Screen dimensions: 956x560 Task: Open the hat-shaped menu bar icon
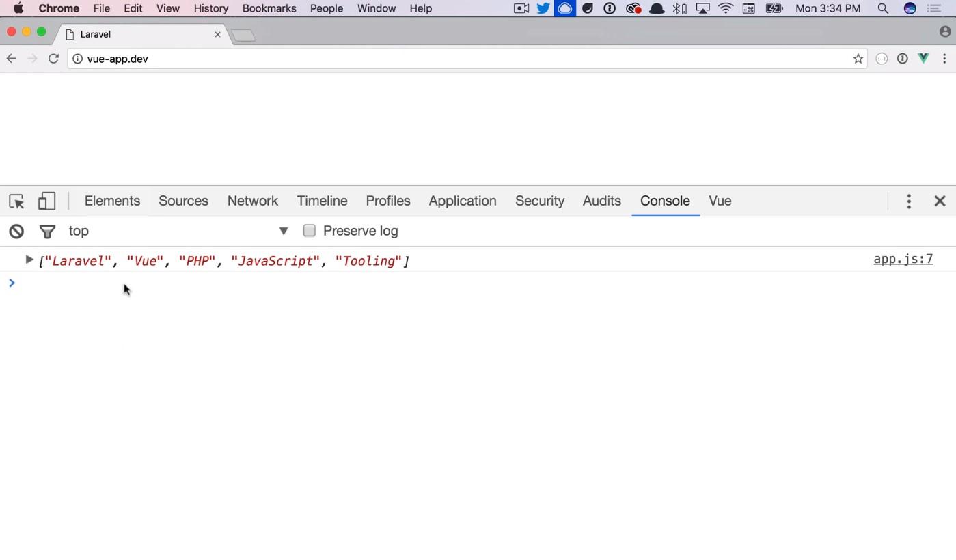click(657, 8)
